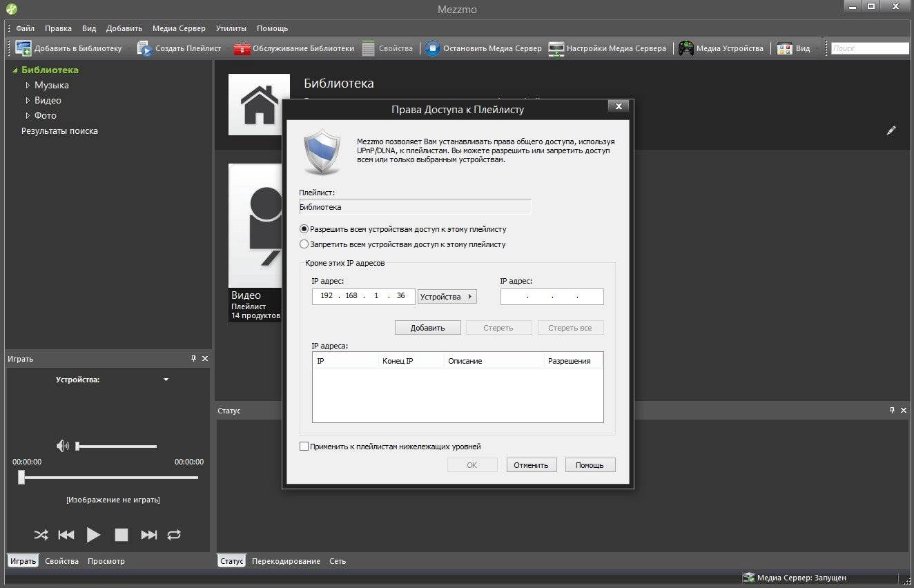Collapse the Библиотека tree root
Screen dimensions: 914x588
14,70
